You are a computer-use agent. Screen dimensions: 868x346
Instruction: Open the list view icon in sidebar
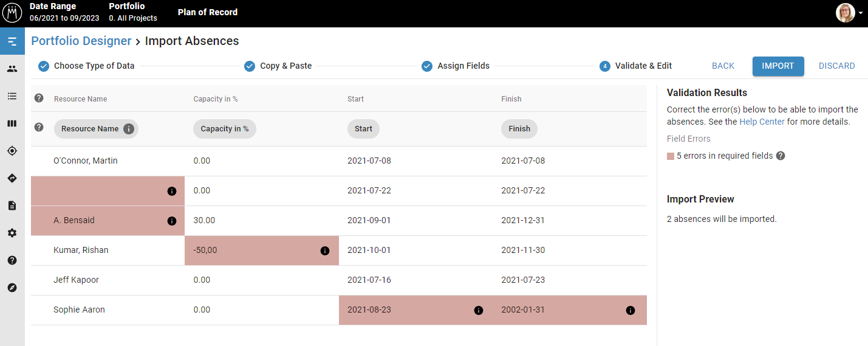12,96
